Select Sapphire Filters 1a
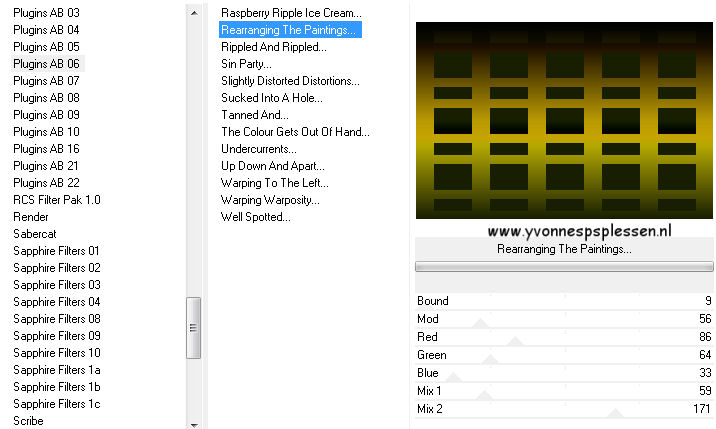The width and height of the screenshot is (716, 429). [57, 370]
